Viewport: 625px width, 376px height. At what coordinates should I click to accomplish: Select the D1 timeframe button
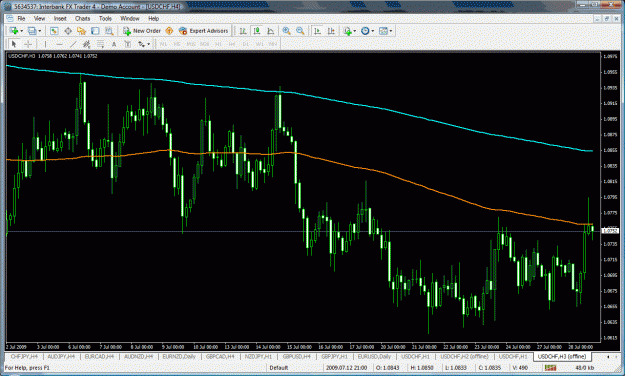coord(246,44)
